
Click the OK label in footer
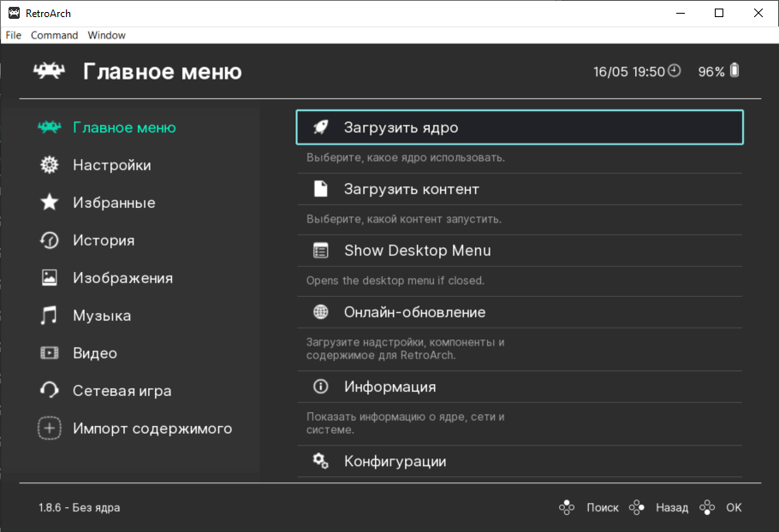click(x=734, y=508)
